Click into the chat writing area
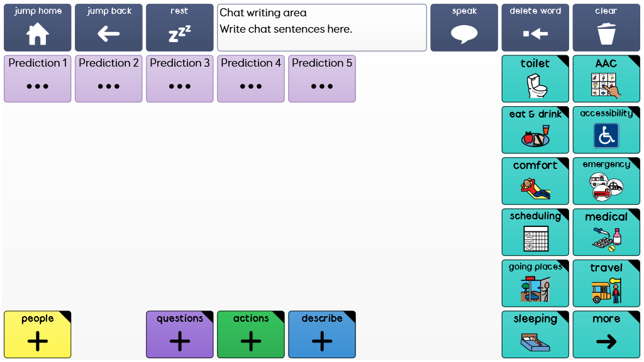 pos(321,28)
